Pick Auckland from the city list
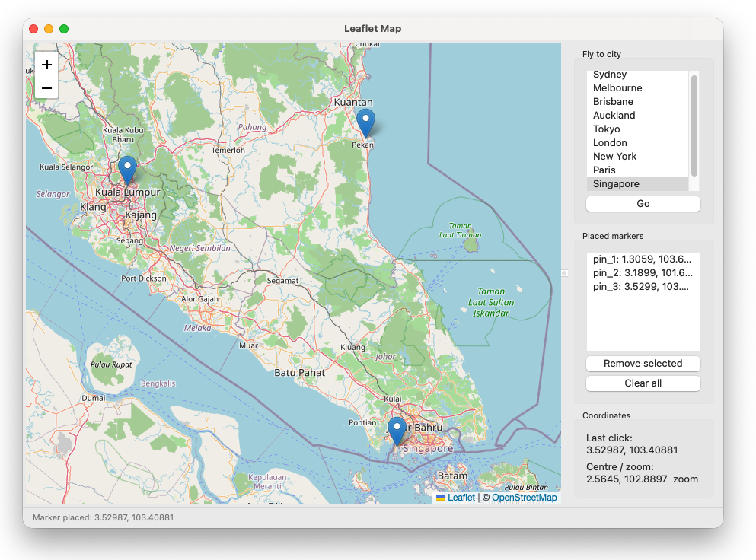Viewport: 756px width, 560px height. (x=614, y=116)
